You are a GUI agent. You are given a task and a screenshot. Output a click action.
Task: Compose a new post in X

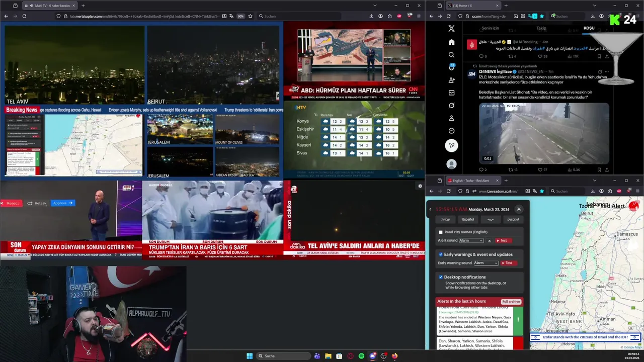point(451,145)
